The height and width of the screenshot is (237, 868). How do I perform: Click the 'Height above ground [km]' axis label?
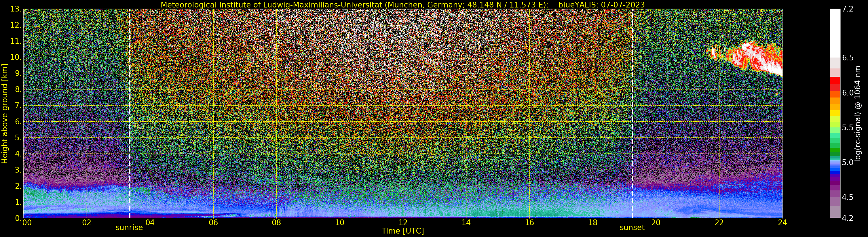point(5,113)
